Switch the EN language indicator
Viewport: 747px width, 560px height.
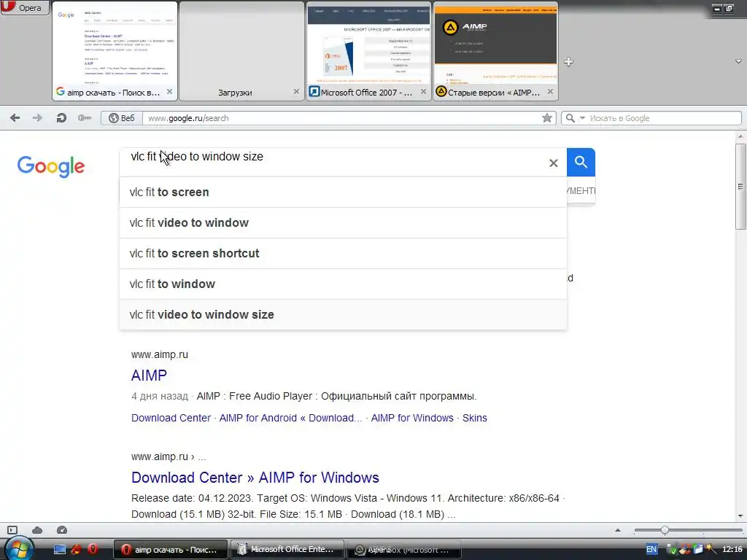click(651, 550)
